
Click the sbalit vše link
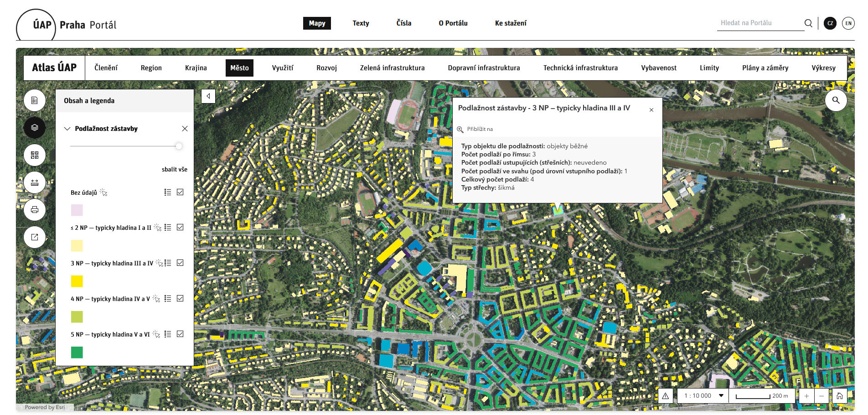pyautogui.click(x=174, y=169)
